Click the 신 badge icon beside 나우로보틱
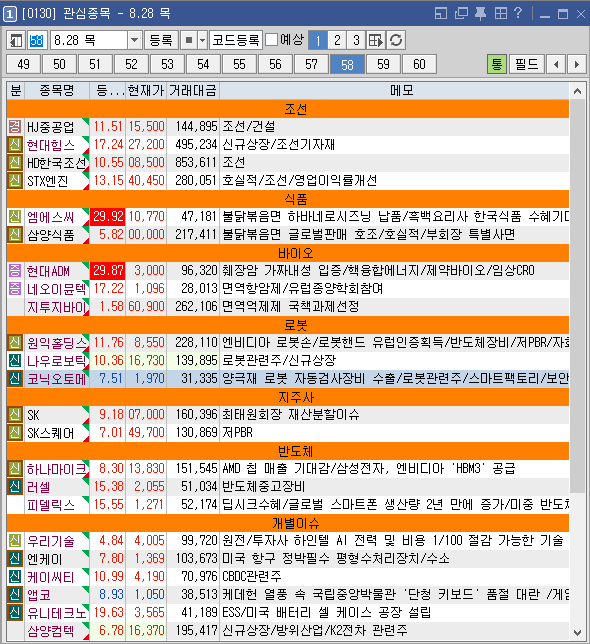 [15, 361]
